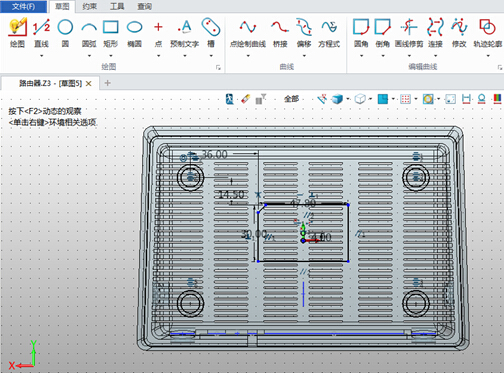The image size is (504, 374).
Task: Pick the 椭圆 ellipse tool
Action: 135,33
